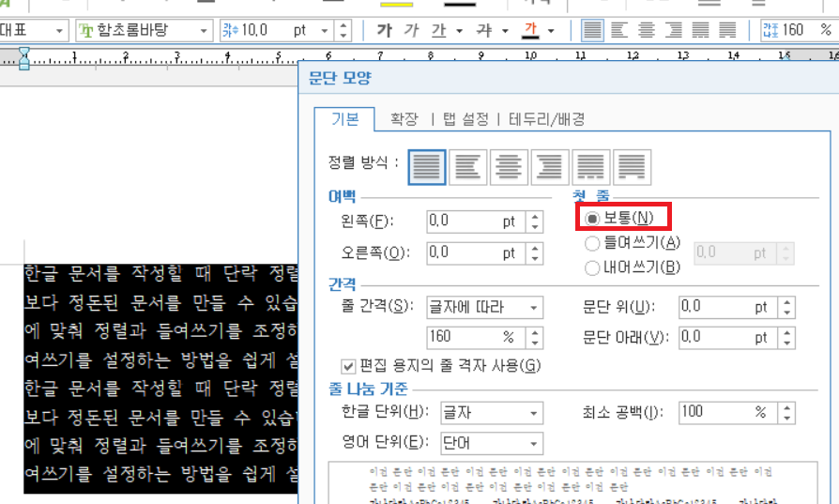
Task: Select the 보통(N) first-line radio button
Action: tap(592, 219)
